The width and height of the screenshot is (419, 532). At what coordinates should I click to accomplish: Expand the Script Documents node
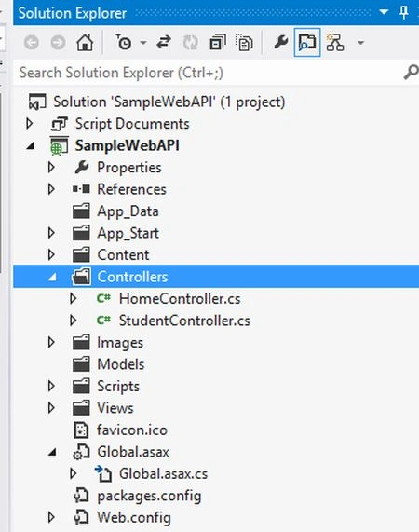pos(30,124)
